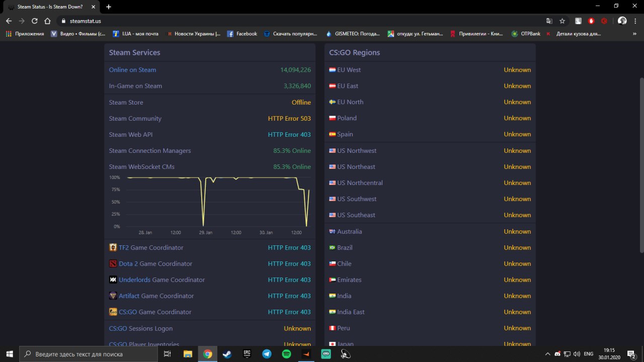Screen dimensions: 644x362
Task: Click the ENG language indicator in tray
Action: 588,354
